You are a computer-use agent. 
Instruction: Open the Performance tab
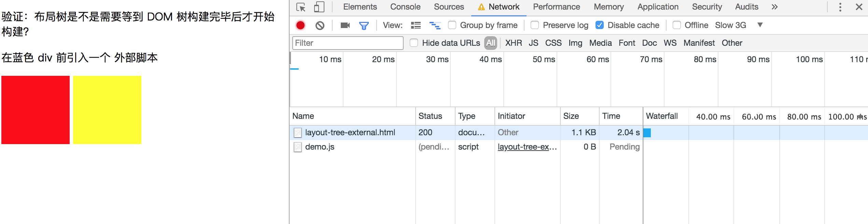[x=556, y=7]
